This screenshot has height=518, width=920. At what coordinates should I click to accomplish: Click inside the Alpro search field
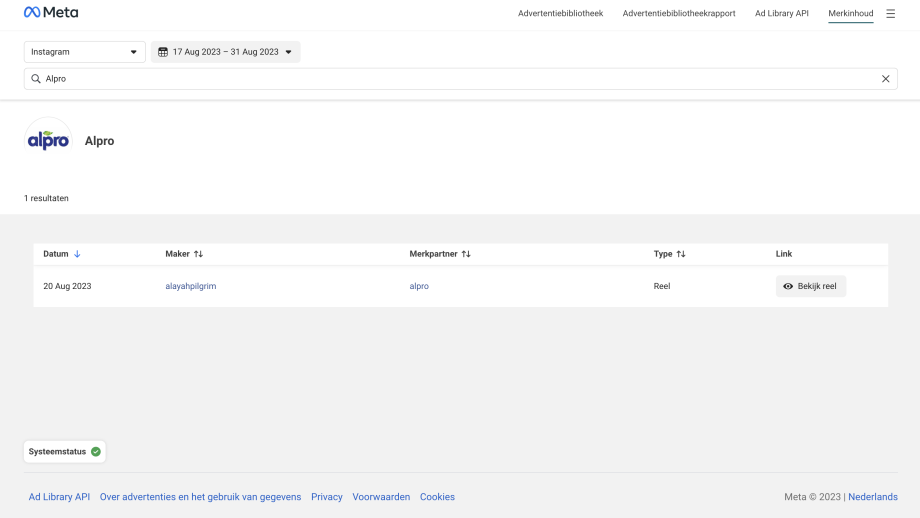(461, 79)
